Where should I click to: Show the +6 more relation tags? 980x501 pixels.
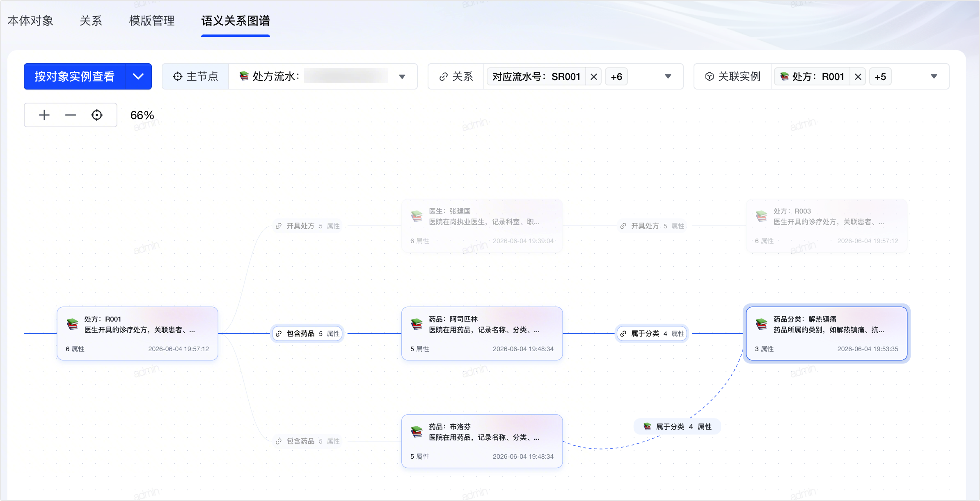[x=616, y=77]
